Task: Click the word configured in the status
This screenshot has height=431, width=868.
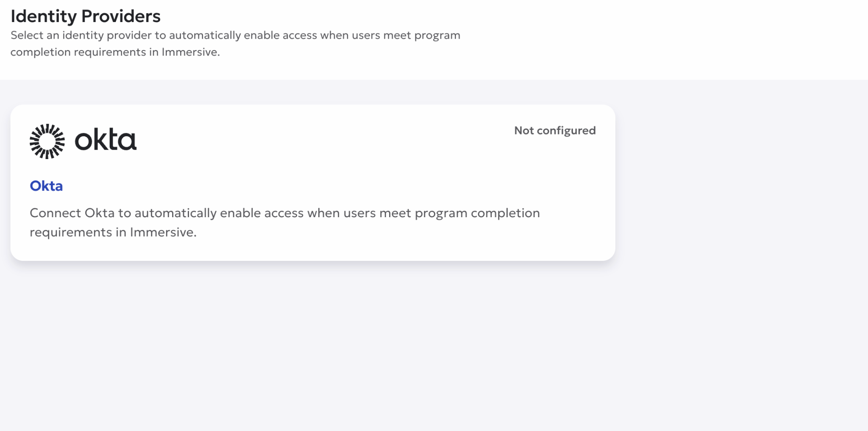Action: [566, 131]
